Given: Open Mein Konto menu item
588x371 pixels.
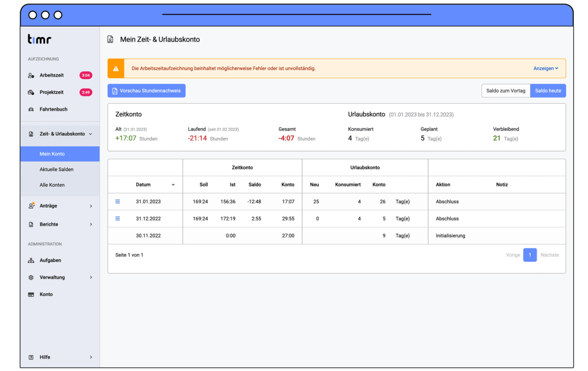Looking at the screenshot, I should 60,154.
